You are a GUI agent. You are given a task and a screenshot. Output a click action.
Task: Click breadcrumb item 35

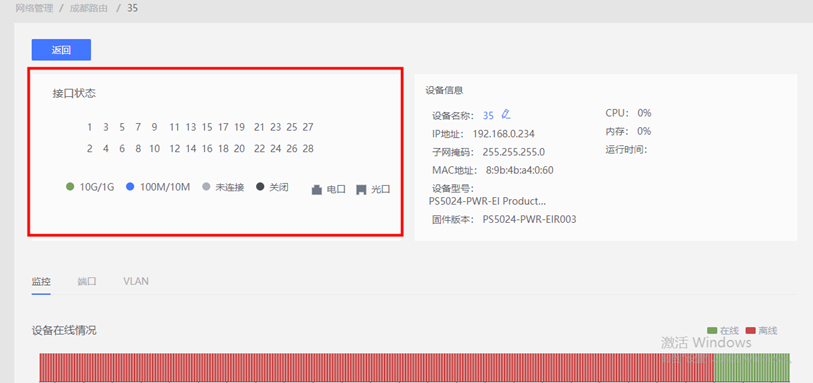coord(132,8)
